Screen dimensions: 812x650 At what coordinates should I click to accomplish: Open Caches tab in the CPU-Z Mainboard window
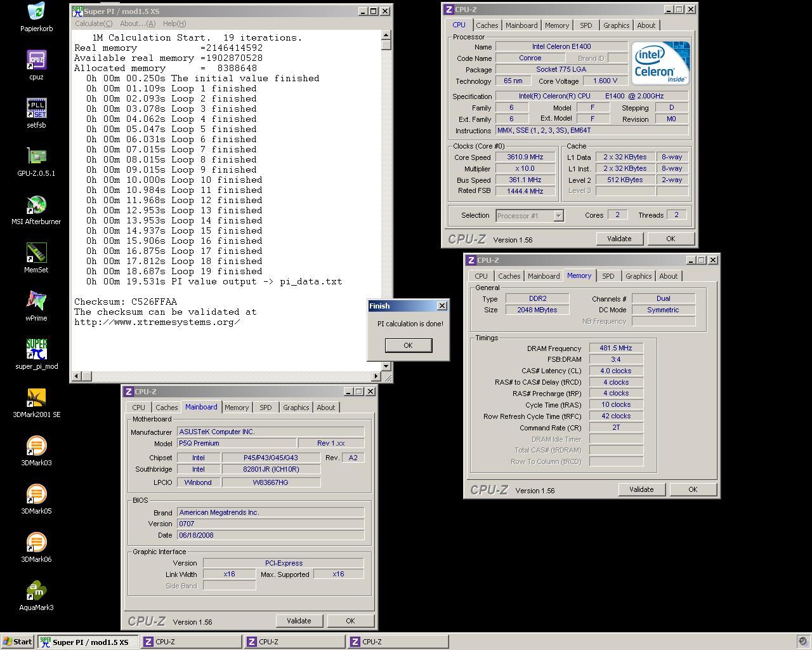pyautogui.click(x=166, y=408)
